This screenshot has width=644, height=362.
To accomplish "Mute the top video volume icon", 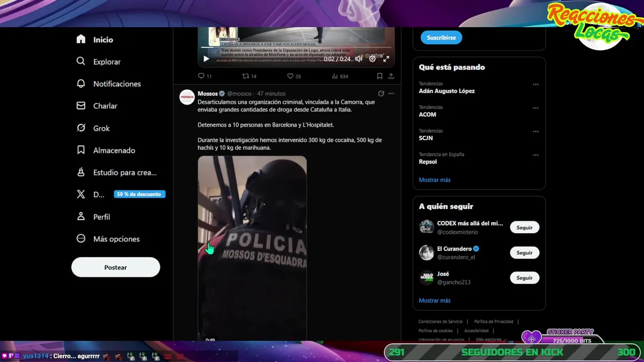I will coord(359,59).
